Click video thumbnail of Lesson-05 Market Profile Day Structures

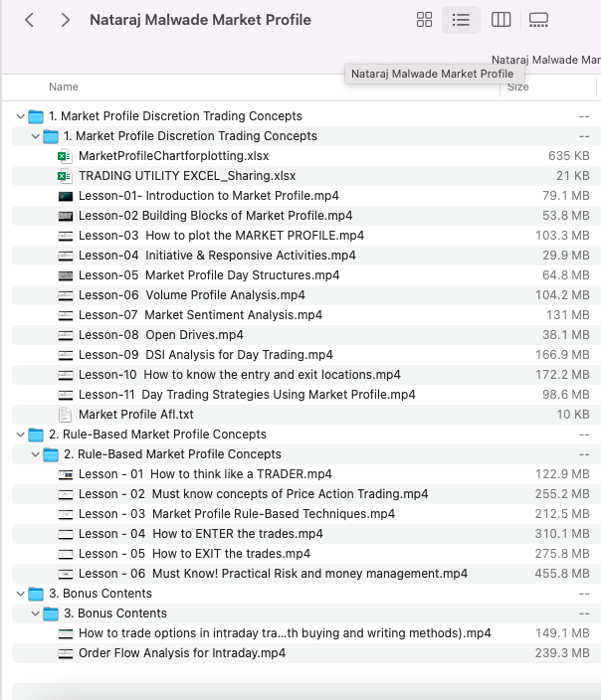point(66,275)
